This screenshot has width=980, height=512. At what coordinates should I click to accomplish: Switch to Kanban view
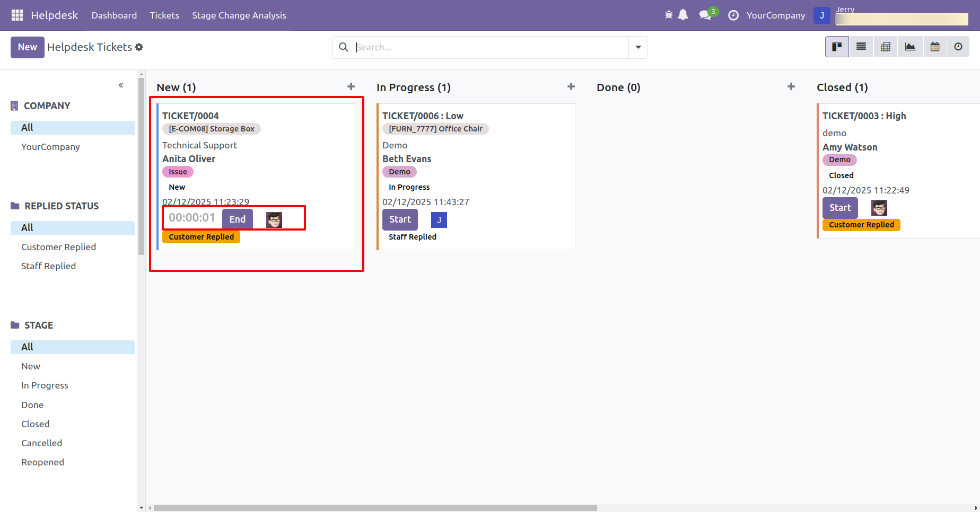point(837,47)
